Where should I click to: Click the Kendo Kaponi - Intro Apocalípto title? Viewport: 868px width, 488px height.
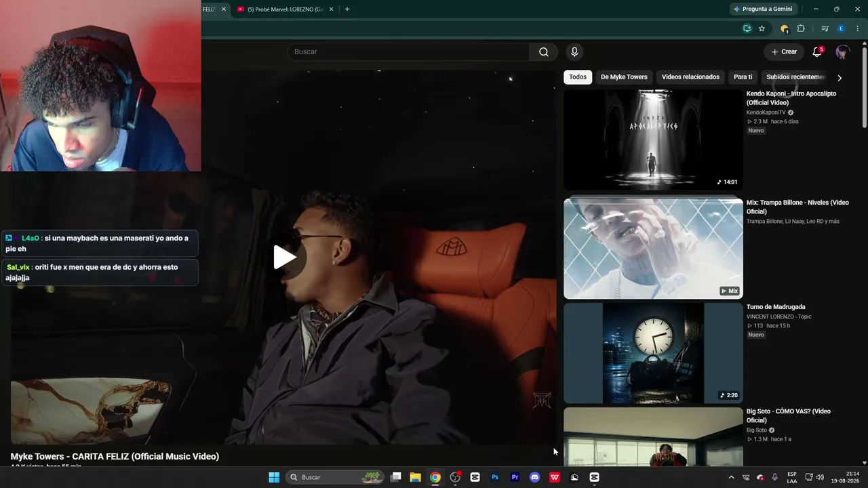coord(791,98)
